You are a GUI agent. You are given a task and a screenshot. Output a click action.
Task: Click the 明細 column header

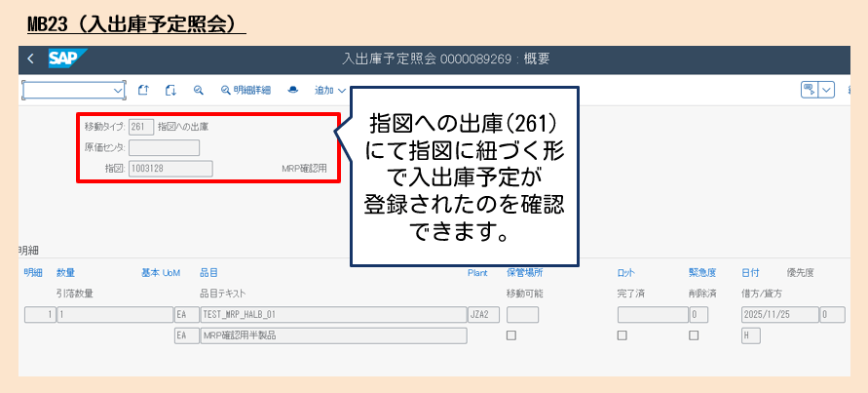coord(33,273)
